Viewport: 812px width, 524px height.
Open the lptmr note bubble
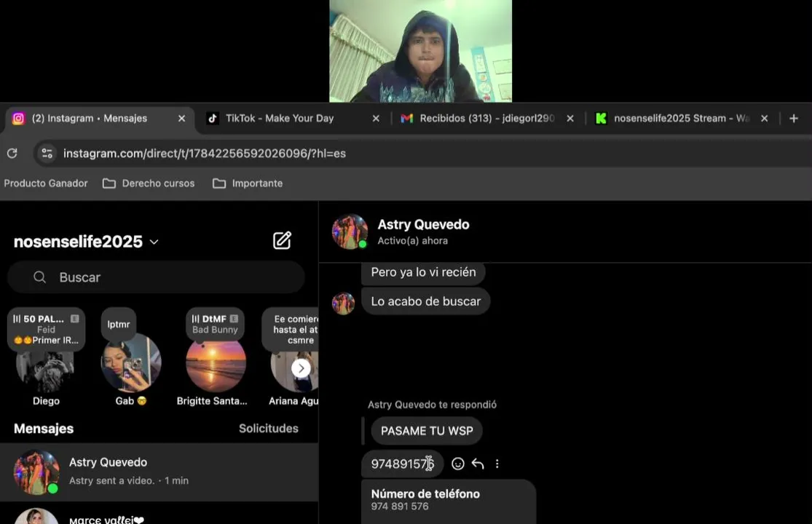119,325
